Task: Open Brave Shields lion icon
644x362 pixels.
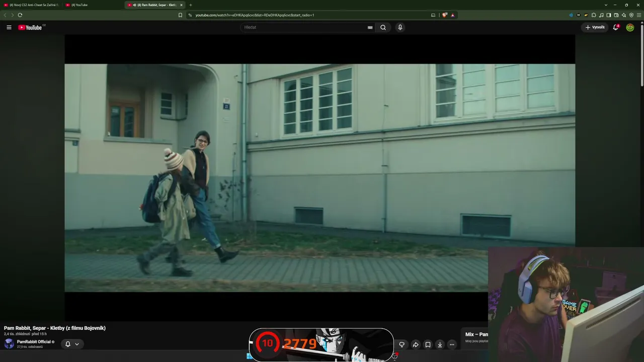Action: click(445, 15)
